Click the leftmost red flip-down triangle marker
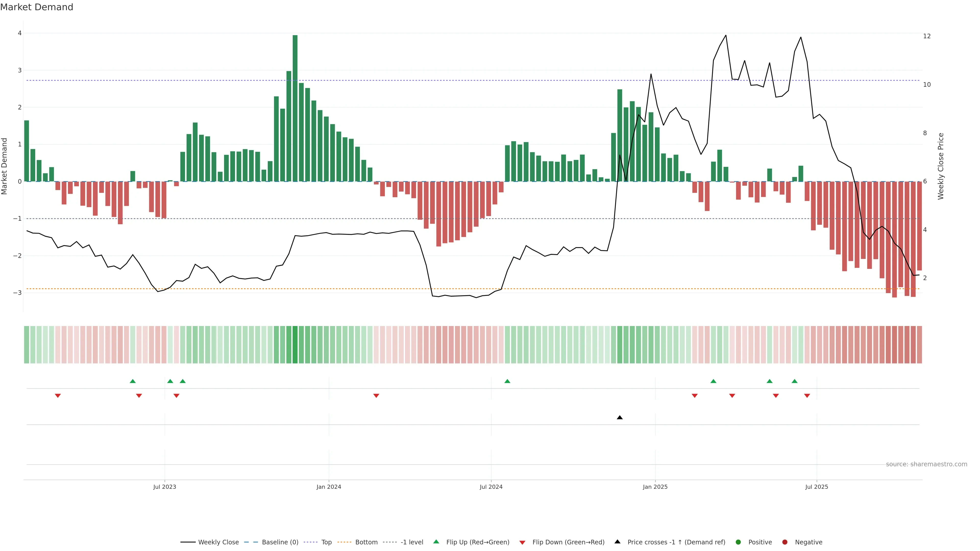This screenshot has height=551, width=980. pyautogui.click(x=58, y=396)
